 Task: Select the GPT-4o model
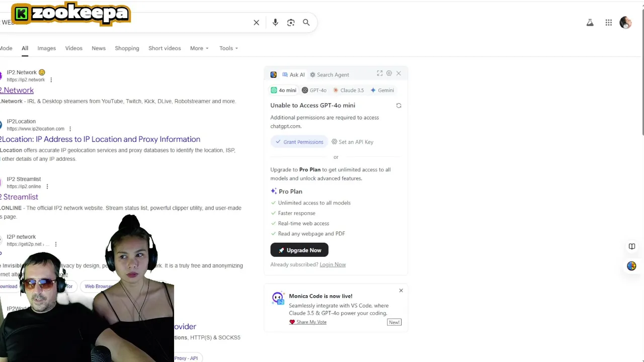tap(314, 90)
